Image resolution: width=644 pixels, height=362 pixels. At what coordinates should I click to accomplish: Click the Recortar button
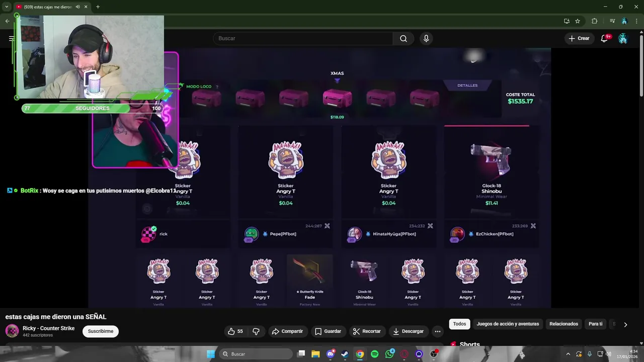[x=367, y=331]
